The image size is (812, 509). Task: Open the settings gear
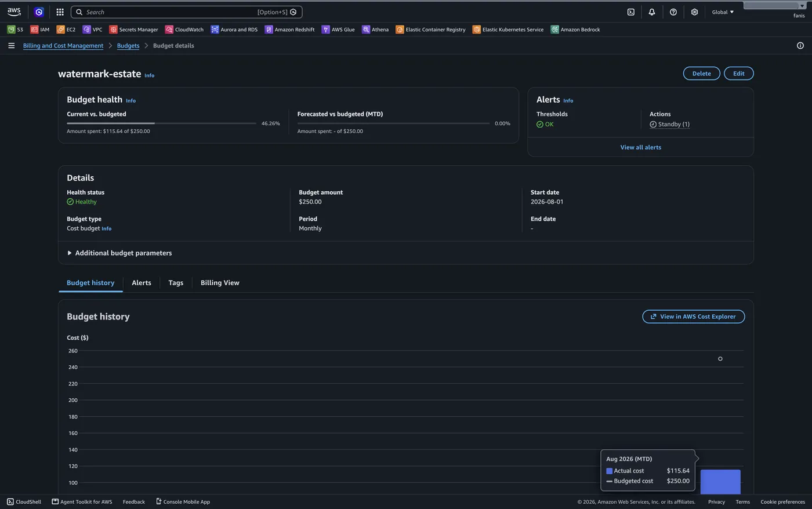click(x=694, y=12)
